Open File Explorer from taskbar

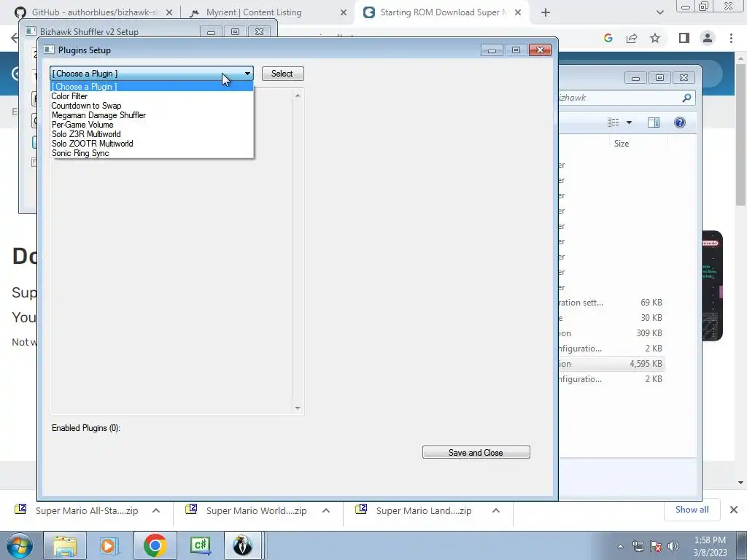pos(65,545)
